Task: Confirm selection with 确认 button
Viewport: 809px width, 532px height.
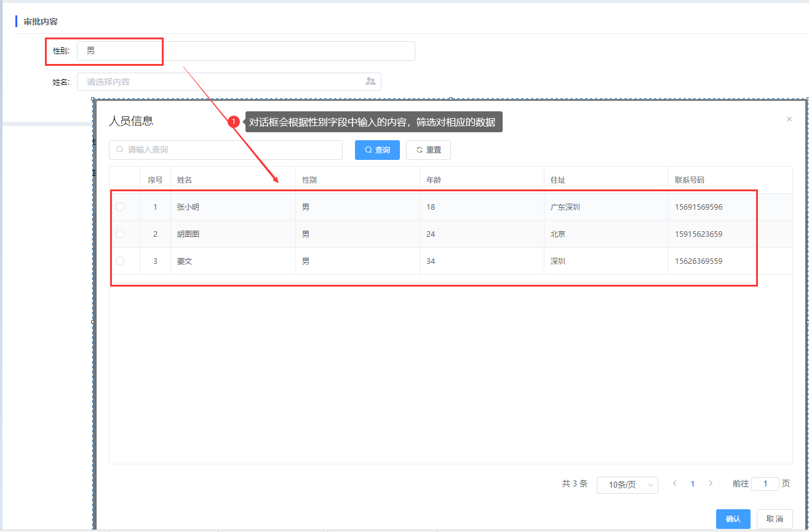Action: tap(733, 519)
